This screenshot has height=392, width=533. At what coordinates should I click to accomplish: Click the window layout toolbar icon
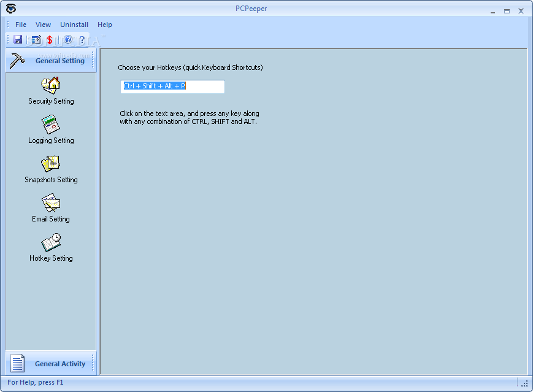pyautogui.click(x=36, y=40)
